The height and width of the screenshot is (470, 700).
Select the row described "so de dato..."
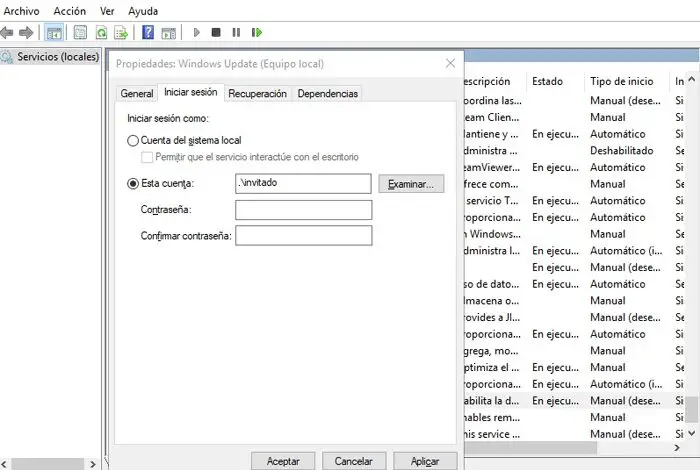575,284
